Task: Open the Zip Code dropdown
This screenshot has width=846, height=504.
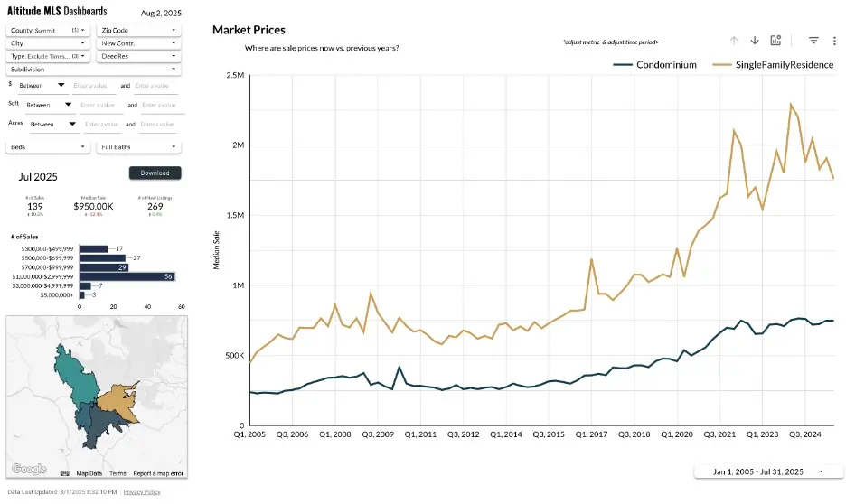Action: (x=138, y=30)
